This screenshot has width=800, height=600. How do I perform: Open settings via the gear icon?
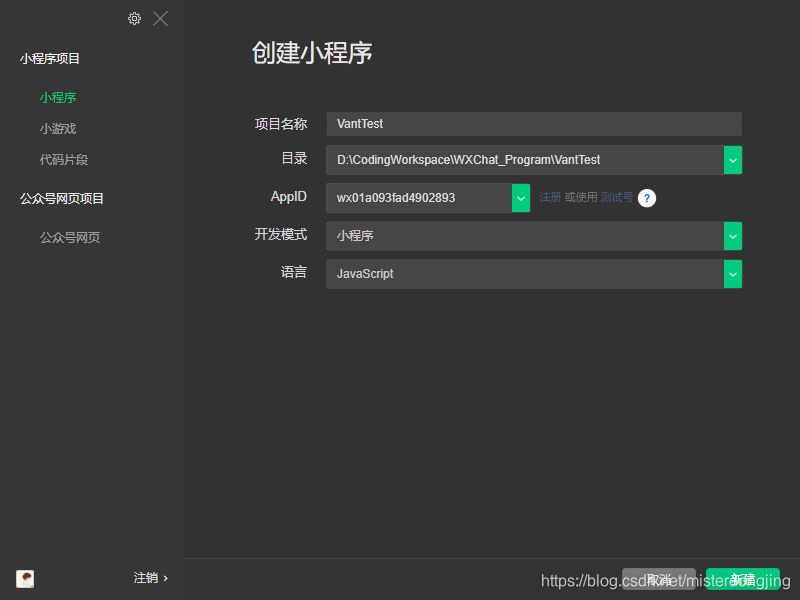[x=134, y=19]
